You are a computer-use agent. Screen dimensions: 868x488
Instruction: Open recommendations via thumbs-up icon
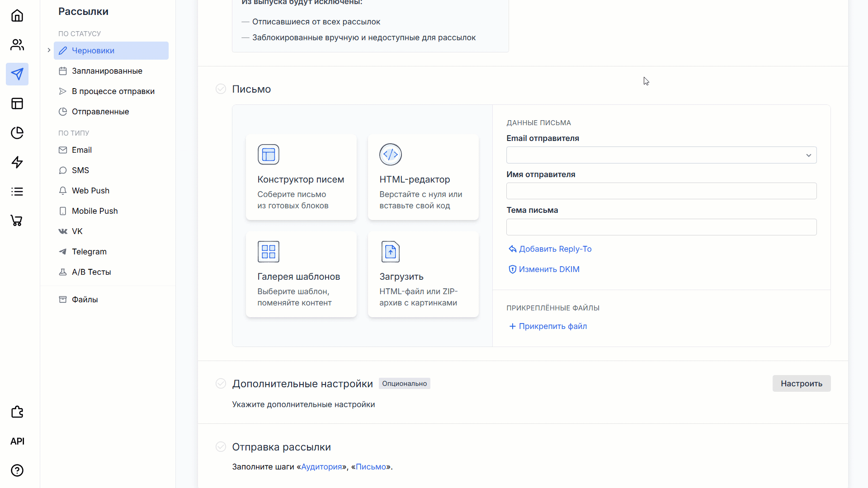[x=17, y=412]
